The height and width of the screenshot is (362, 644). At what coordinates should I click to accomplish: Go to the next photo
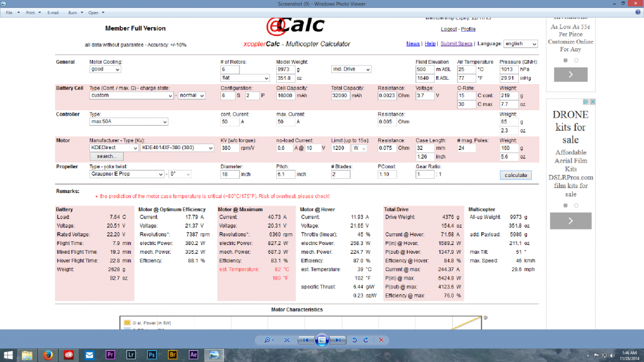click(x=337, y=340)
